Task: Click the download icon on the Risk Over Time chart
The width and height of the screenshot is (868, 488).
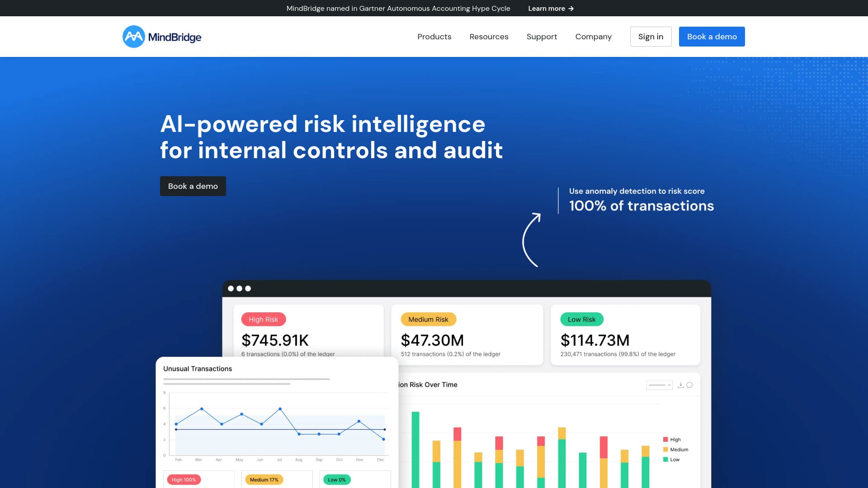Action: (680, 385)
